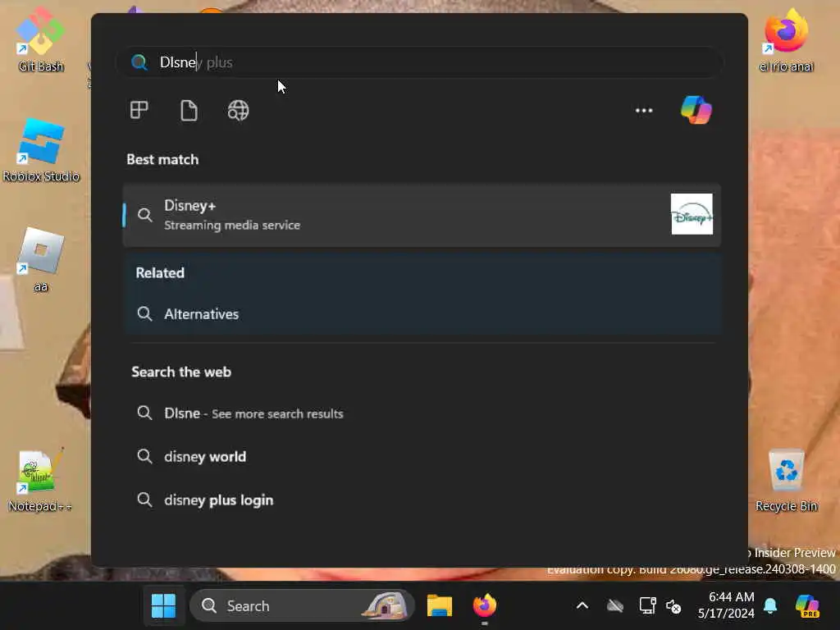
Task: Click the search box magnifier icon
Action: [139, 62]
